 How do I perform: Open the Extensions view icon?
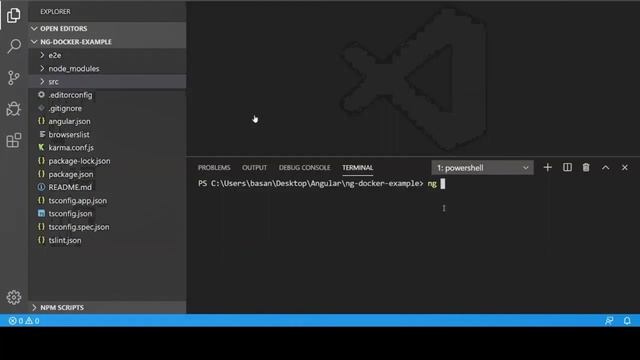point(14,140)
